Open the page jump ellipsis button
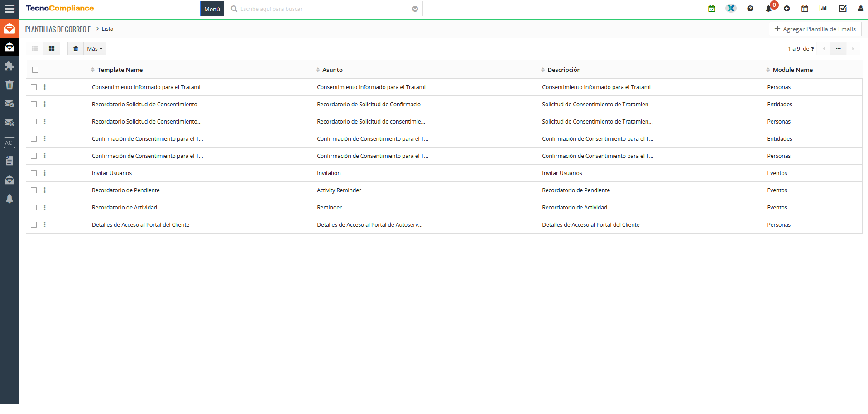The width and height of the screenshot is (868, 414). [x=838, y=48]
